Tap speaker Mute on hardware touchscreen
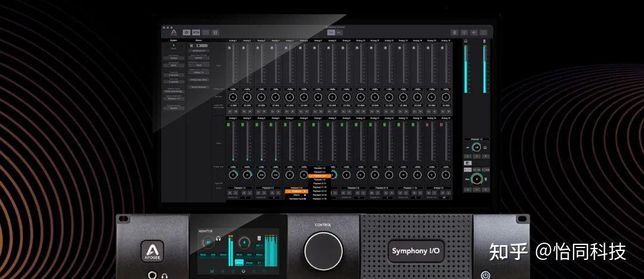Screen dimensions: 644x279 click(x=239, y=255)
